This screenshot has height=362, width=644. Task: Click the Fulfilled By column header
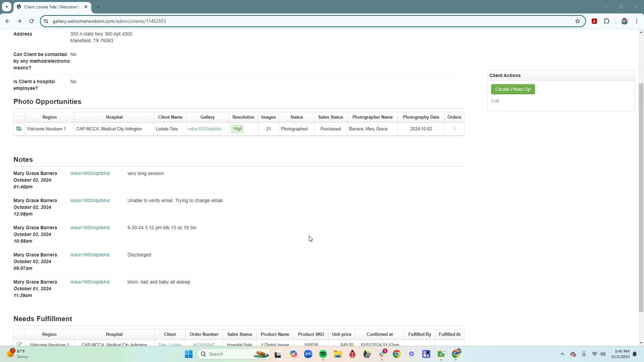point(420,334)
